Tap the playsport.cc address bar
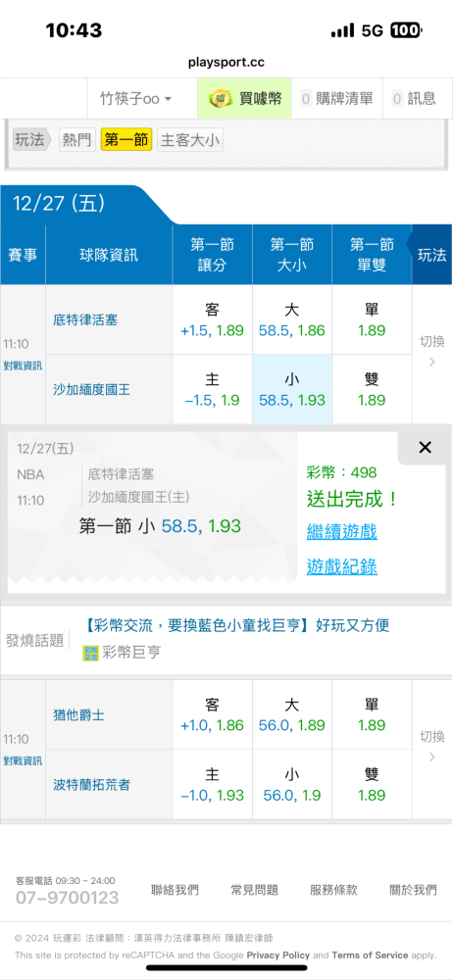The image size is (453, 980). (x=226, y=62)
